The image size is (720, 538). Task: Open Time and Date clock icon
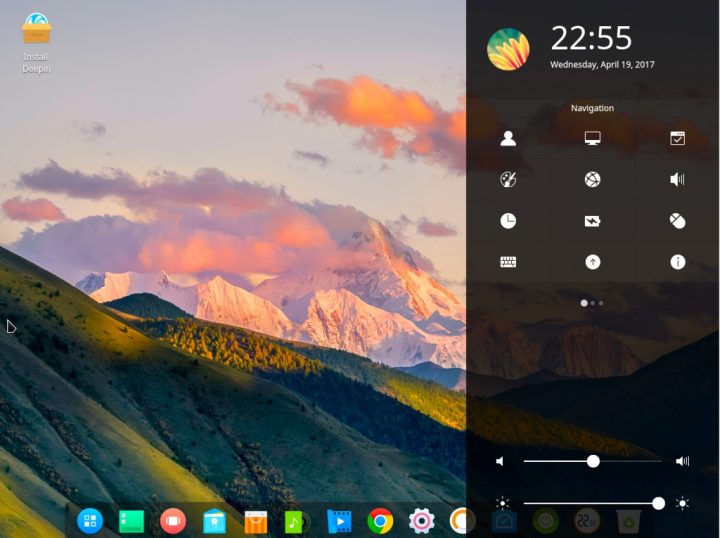(x=508, y=221)
